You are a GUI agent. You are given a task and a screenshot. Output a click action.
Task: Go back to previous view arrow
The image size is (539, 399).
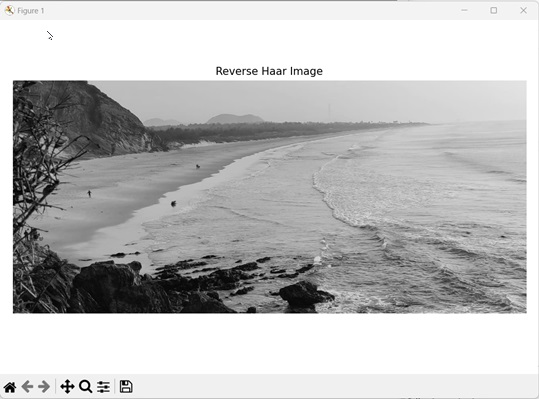(x=28, y=387)
